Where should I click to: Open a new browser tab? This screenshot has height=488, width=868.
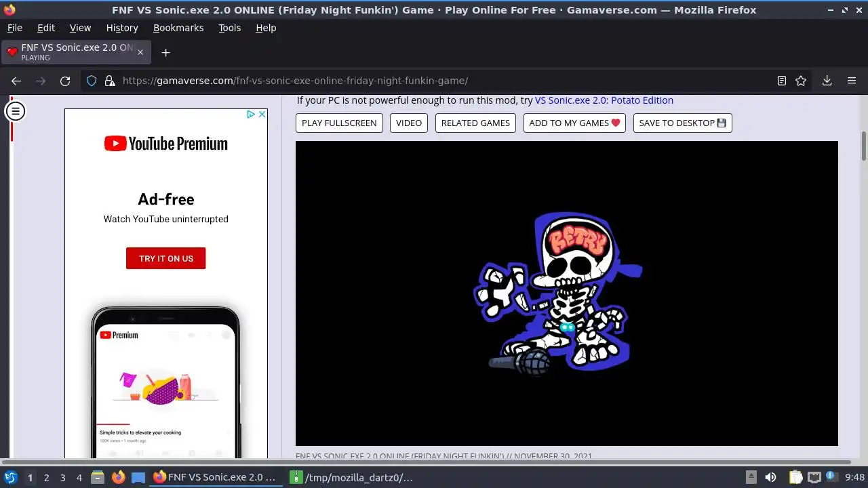(x=165, y=52)
